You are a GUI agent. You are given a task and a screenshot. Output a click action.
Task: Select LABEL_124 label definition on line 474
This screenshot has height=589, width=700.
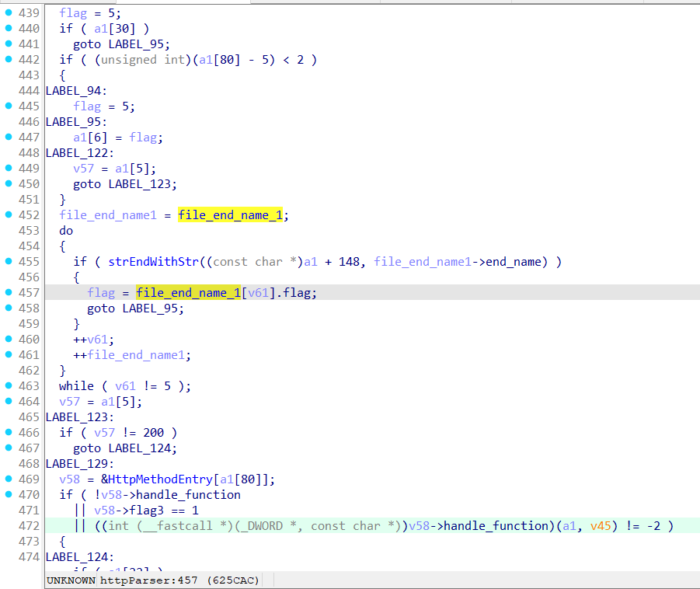click(80, 557)
